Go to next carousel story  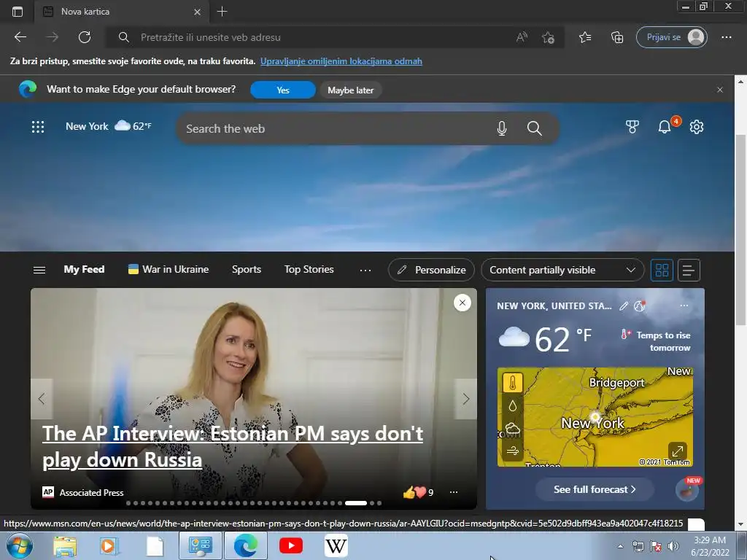coord(465,399)
